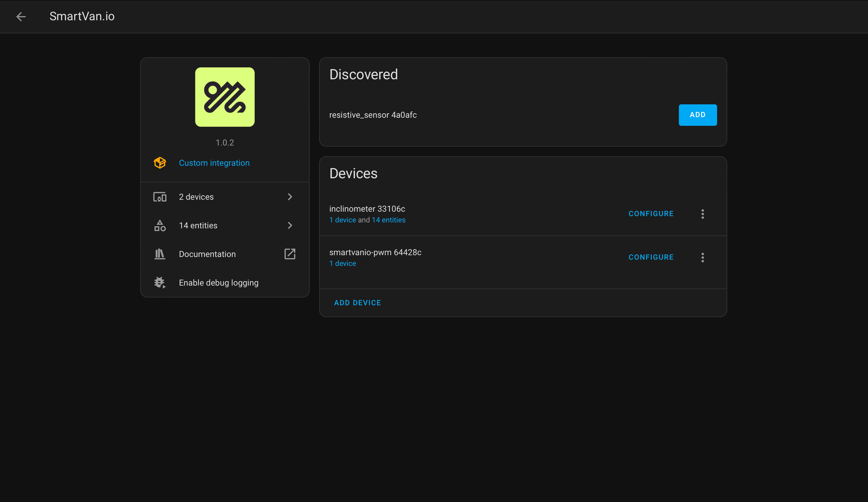This screenshot has height=502, width=868.
Task: Open the inclinometer's 14 entities link
Action: pos(388,220)
